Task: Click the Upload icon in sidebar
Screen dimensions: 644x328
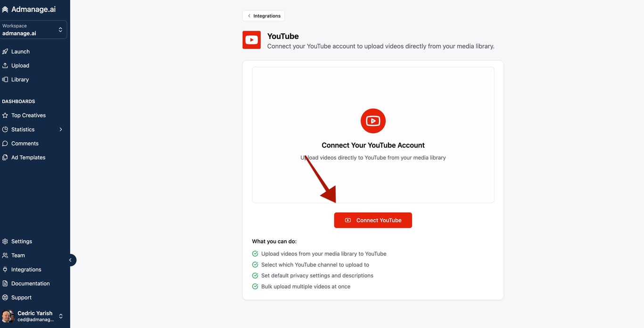Action: pyautogui.click(x=5, y=66)
